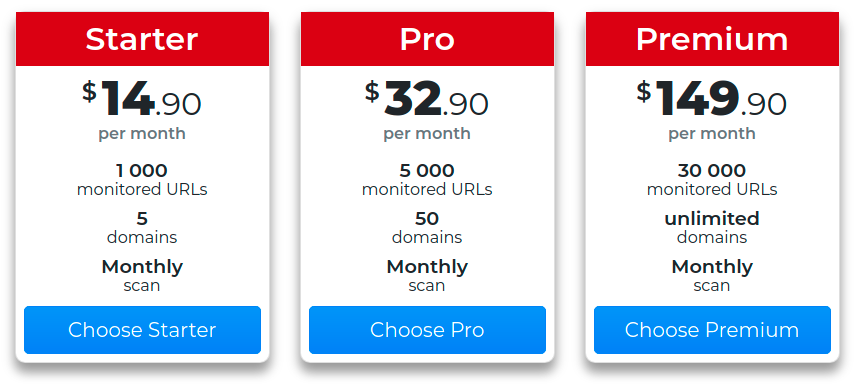This screenshot has width=860, height=388.
Task: Click the red Premium plan header
Action: [x=712, y=39]
